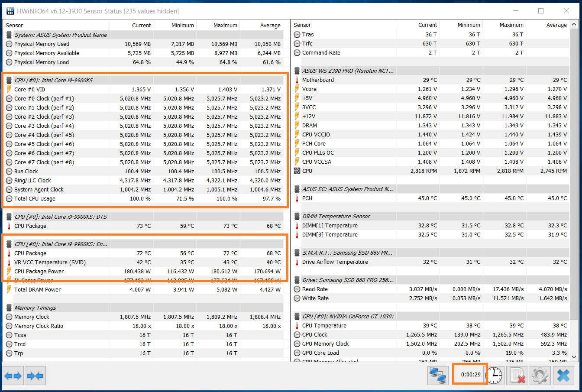Select the CPU Package Power row
Image resolution: width=582 pixels, height=392 pixels.
pos(39,272)
